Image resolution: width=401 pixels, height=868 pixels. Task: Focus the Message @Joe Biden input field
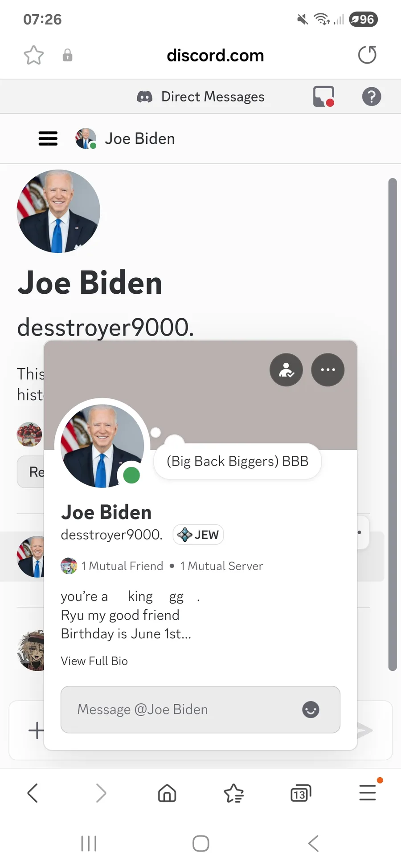[x=200, y=710]
